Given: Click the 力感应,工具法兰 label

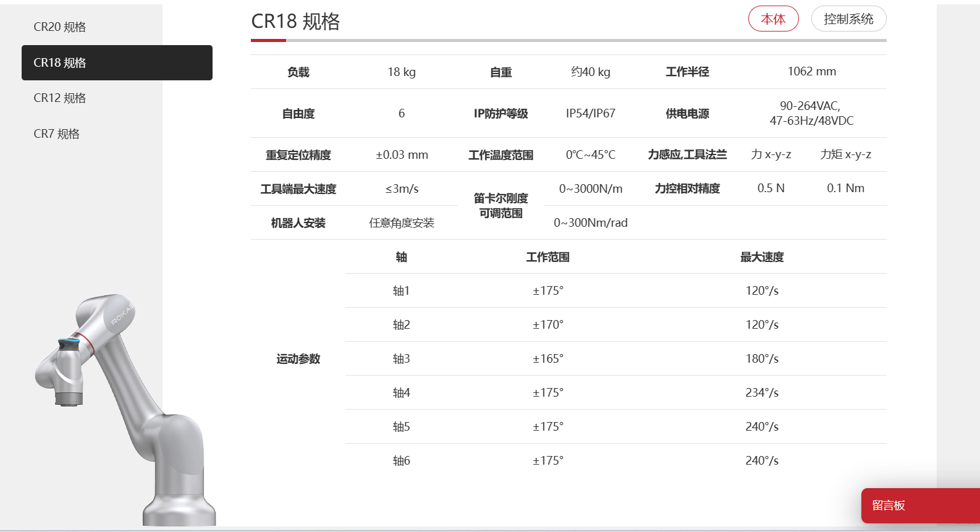Looking at the screenshot, I should point(688,154).
